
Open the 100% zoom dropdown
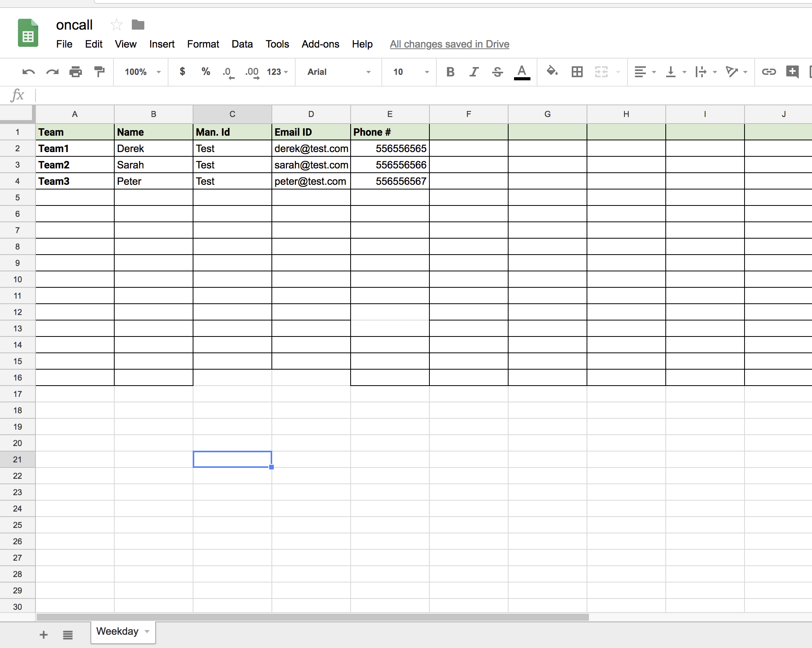[x=142, y=72]
